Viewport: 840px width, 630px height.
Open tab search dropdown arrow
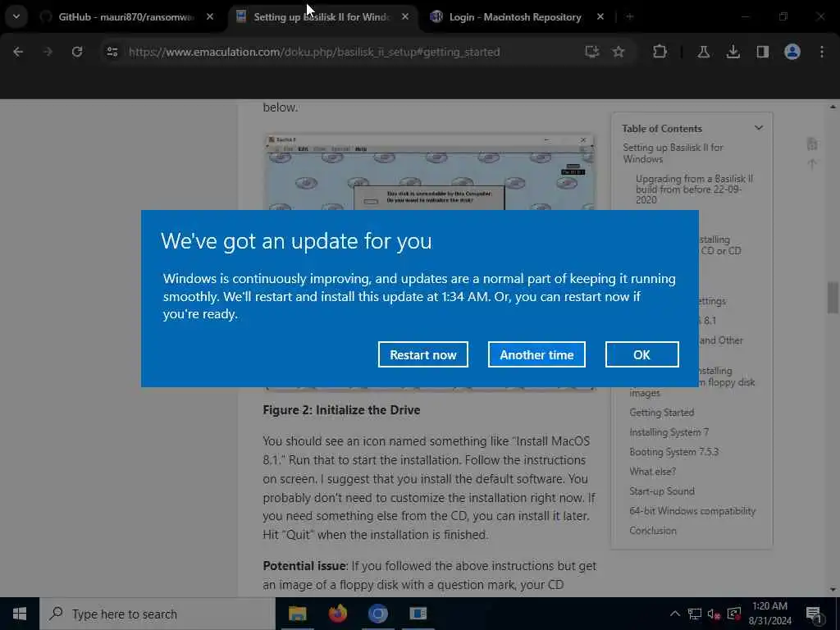[x=16, y=16]
